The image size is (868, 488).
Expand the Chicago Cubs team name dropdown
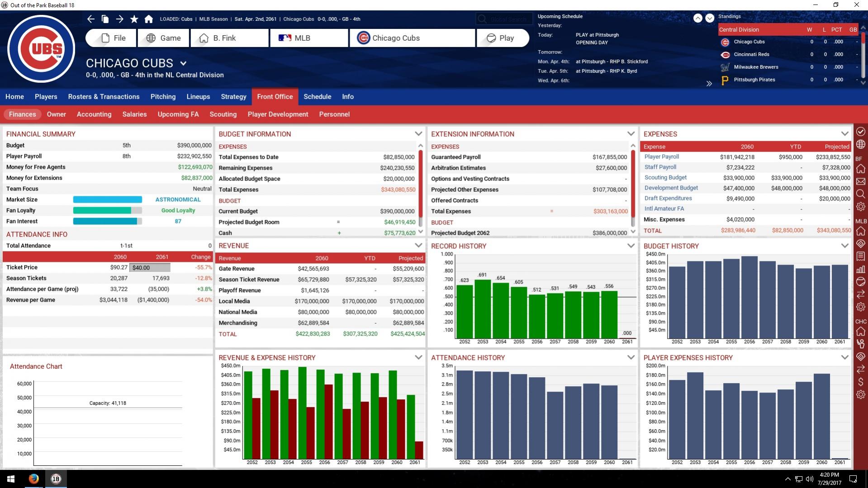[x=183, y=63]
